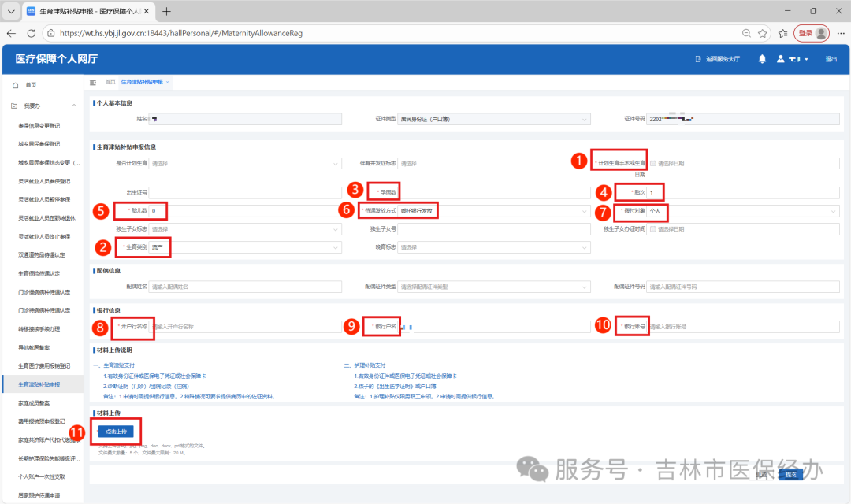
Task: Open the 是否计划生育 dropdown
Action: pos(245,163)
